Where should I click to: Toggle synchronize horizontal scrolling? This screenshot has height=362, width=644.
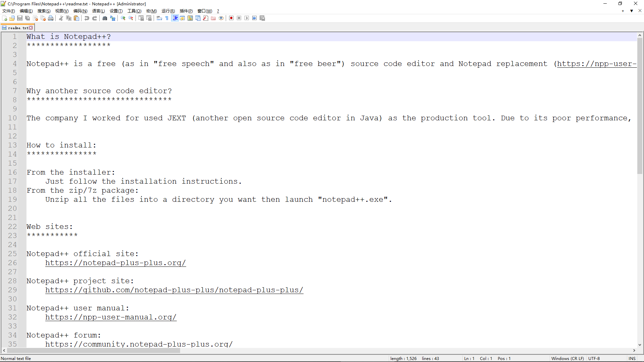pos(149,18)
